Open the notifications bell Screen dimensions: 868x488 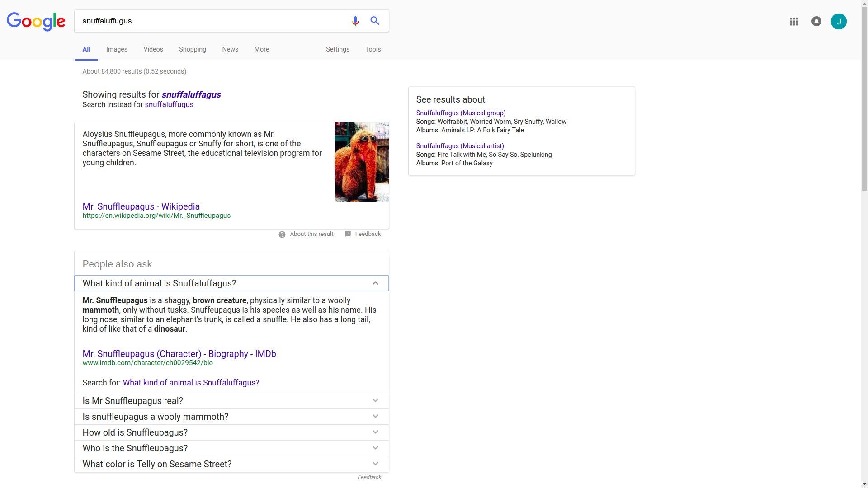click(816, 21)
